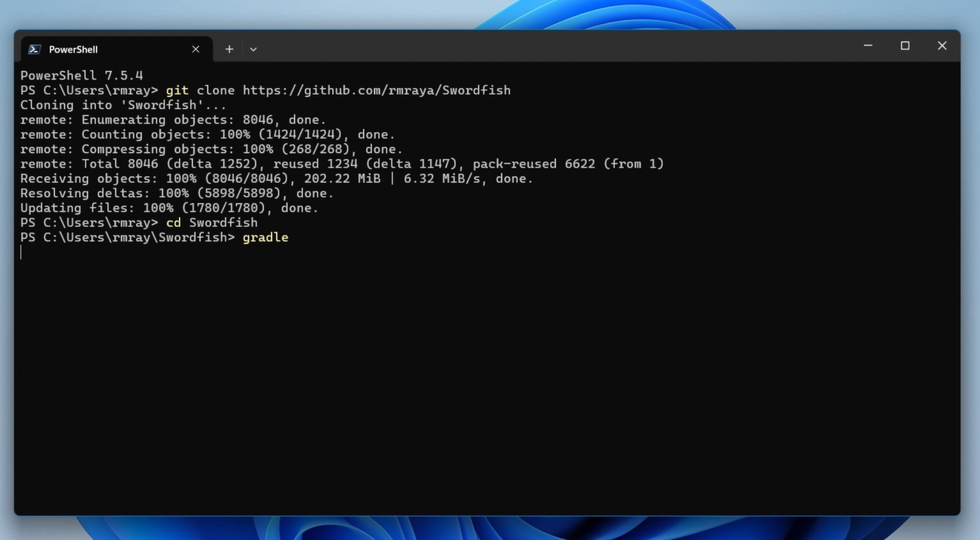Screen dimensions: 980x540
Task: Maximize the terminal window
Action: click(x=905, y=46)
